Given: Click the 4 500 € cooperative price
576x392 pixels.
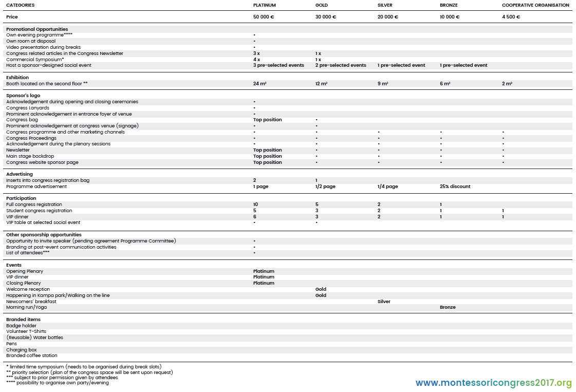Looking at the screenshot, I should click(x=511, y=17).
